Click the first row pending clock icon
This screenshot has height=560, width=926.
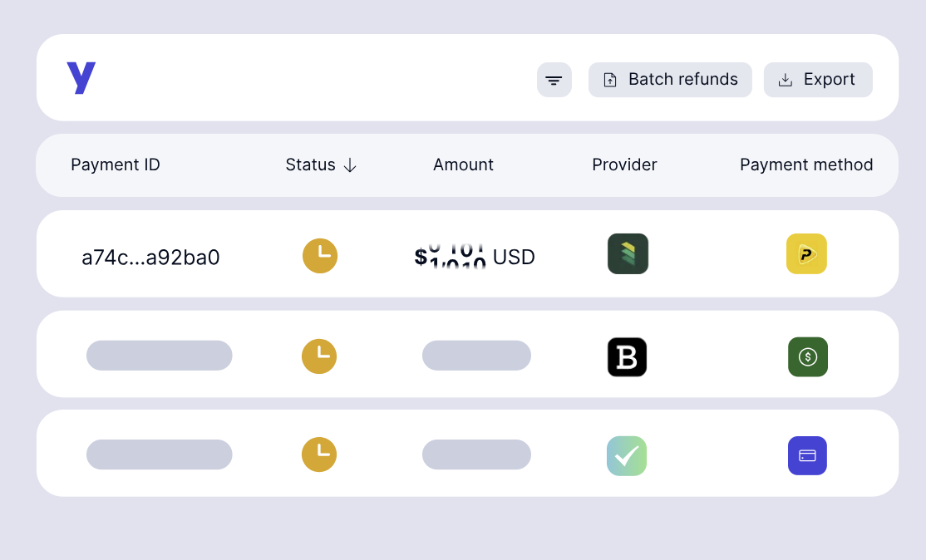[x=320, y=256]
